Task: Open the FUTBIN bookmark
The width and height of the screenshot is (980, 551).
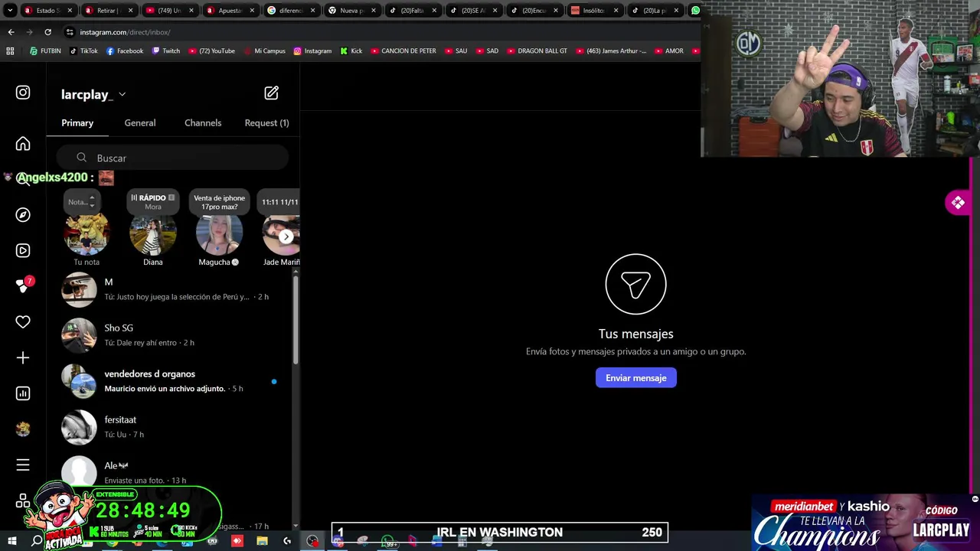Action: coord(45,51)
